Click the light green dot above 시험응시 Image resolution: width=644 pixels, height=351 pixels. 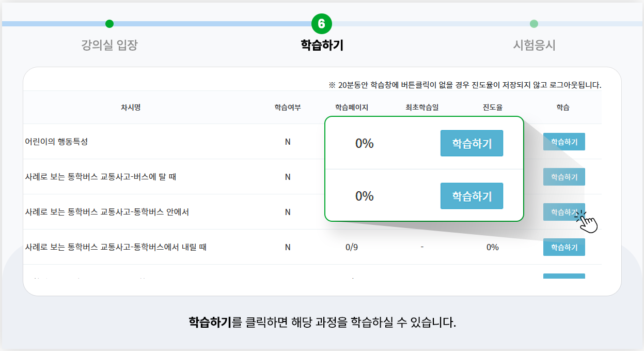pyautogui.click(x=534, y=24)
